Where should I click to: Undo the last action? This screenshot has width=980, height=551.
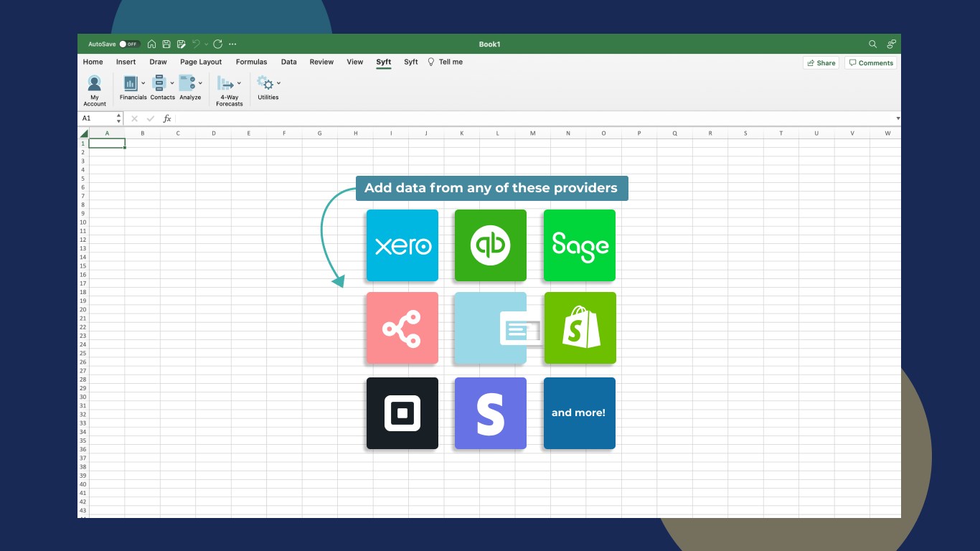[x=196, y=44]
